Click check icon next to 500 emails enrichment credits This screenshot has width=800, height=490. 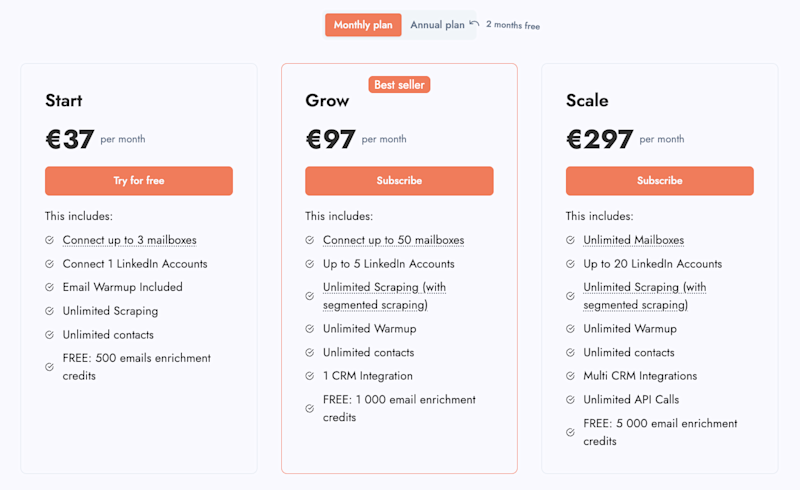tap(50, 367)
